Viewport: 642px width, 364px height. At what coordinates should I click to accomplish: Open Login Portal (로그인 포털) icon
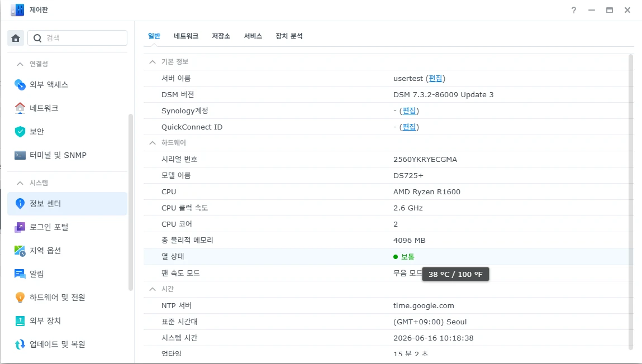tap(20, 227)
